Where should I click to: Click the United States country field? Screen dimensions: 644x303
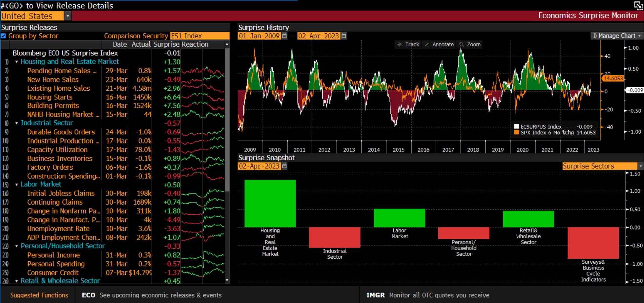(32, 16)
